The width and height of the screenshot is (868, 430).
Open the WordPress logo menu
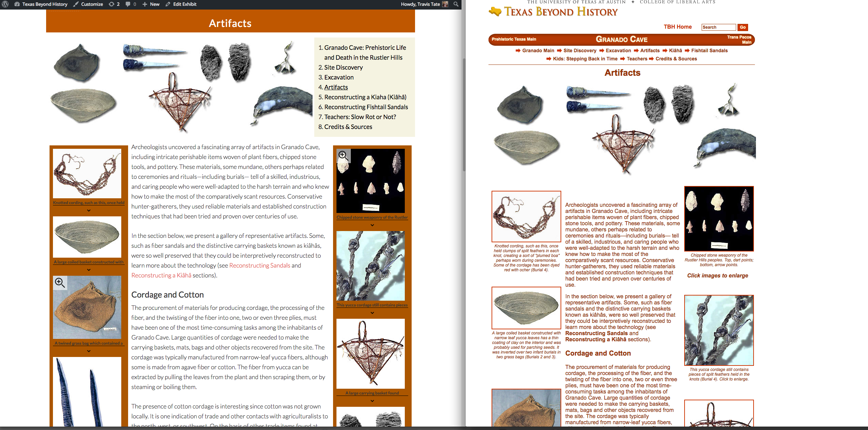point(5,4)
